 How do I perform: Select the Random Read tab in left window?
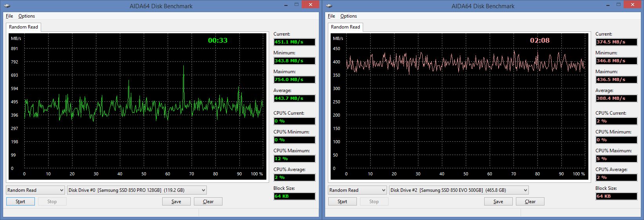pyautogui.click(x=24, y=27)
